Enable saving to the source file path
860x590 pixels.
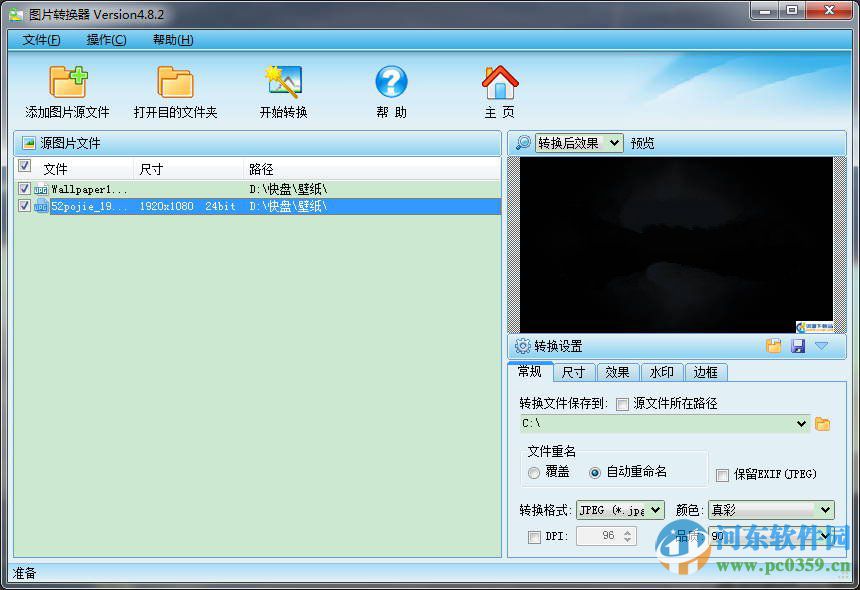coord(622,405)
